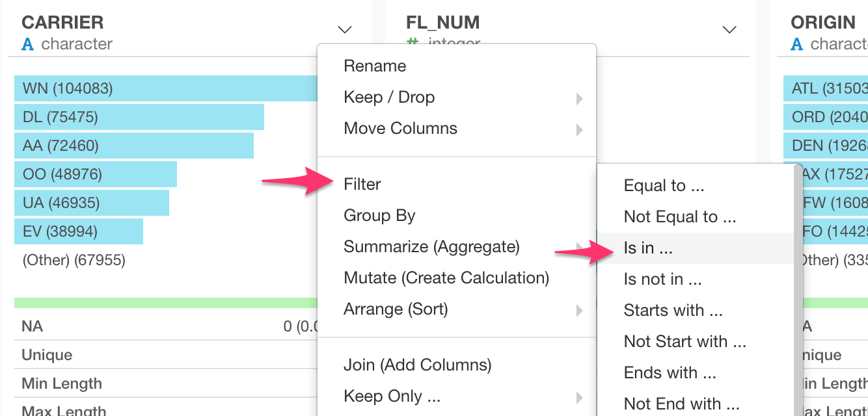Viewport: 868px width, 416px height.
Task: Click the character type icon under ORIGIN
Action: (796, 44)
